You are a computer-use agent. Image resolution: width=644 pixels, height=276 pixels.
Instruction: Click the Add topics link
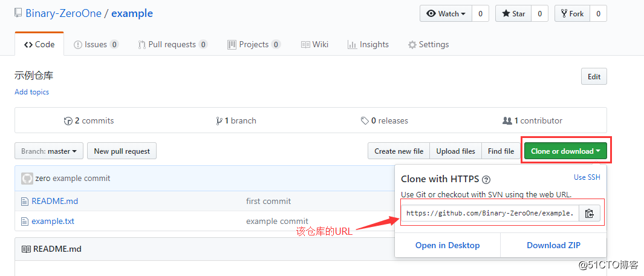tap(31, 92)
